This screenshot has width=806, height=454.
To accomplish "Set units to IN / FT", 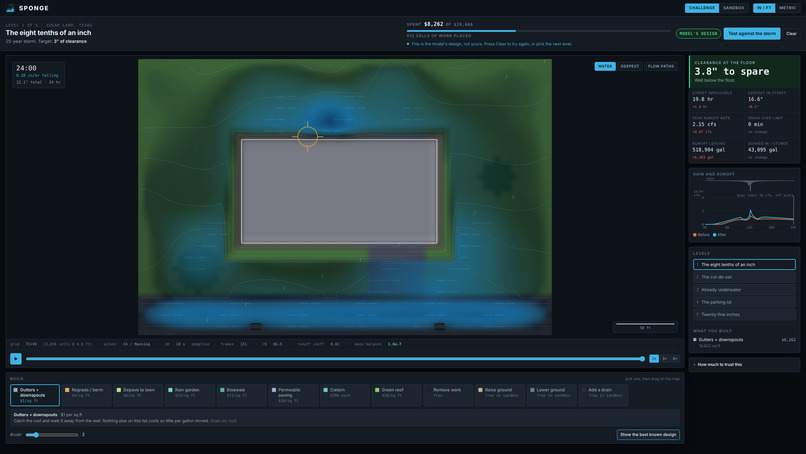I will click(x=764, y=8).
